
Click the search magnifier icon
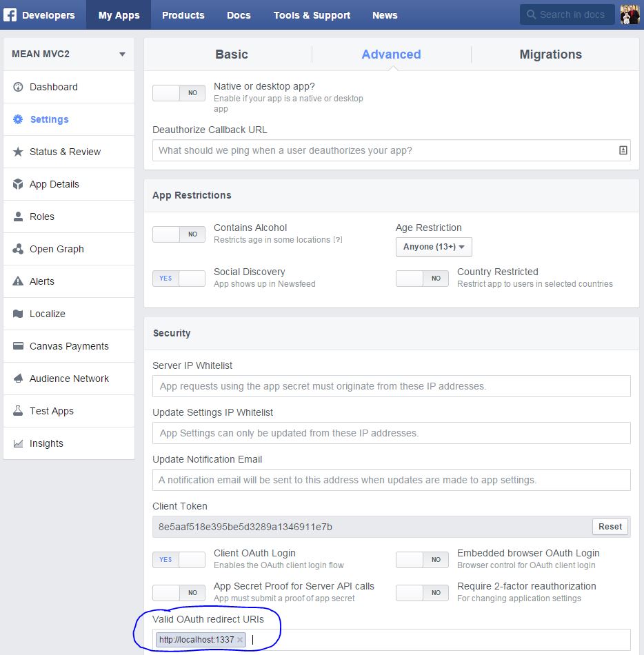[531, 14]
